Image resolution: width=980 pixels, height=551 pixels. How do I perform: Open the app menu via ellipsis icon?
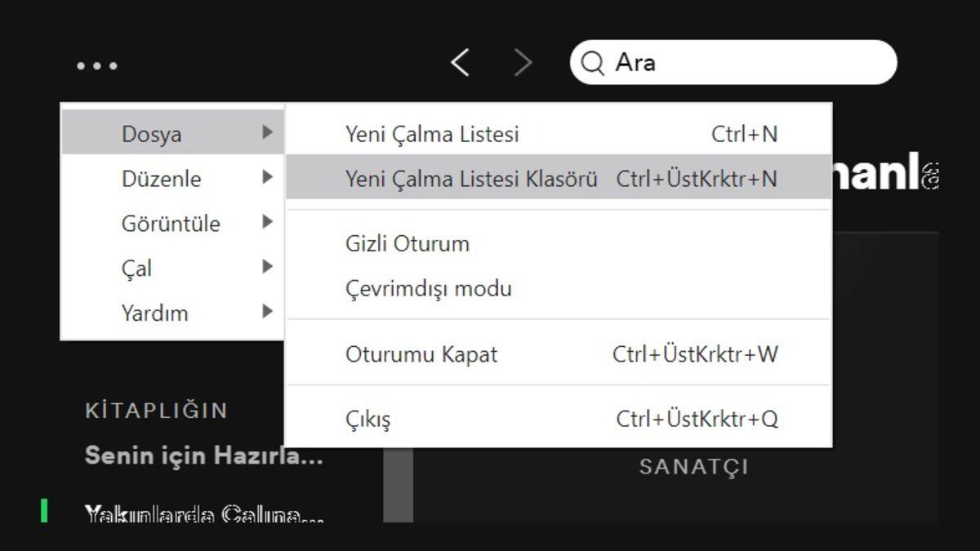[96, 65]
